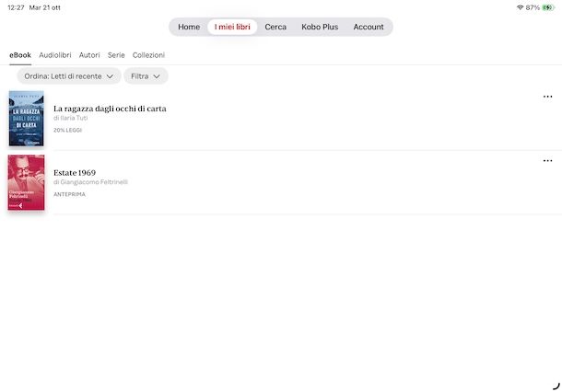Open the three-dot menu for Estate 1969
Viewport: 562px width, 392px height.
(x=547, y=161)
